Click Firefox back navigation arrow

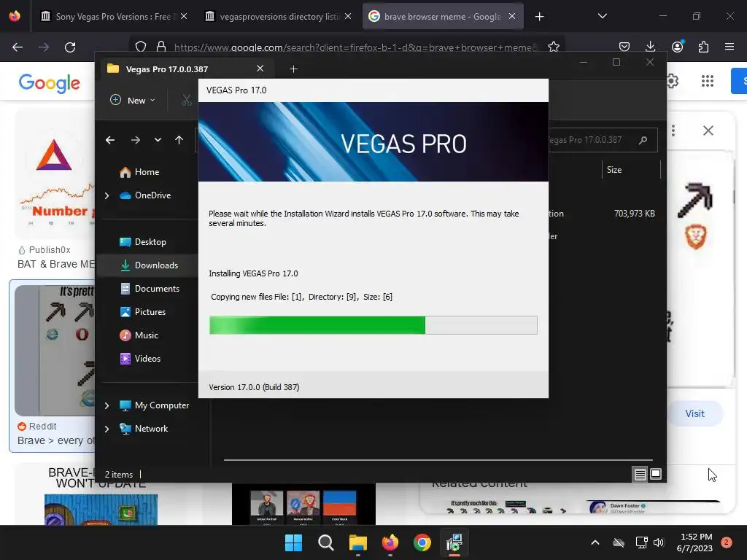click(x=18, y=47)
